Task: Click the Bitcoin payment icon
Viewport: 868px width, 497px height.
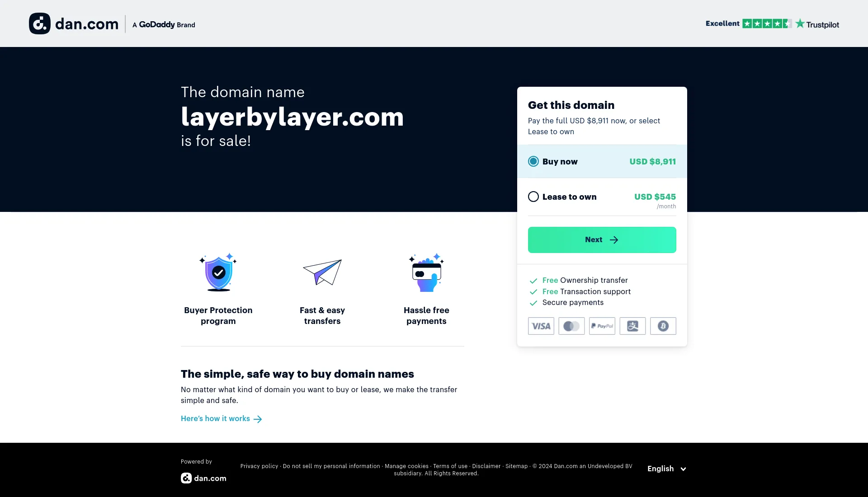Action: click(662, 326)
